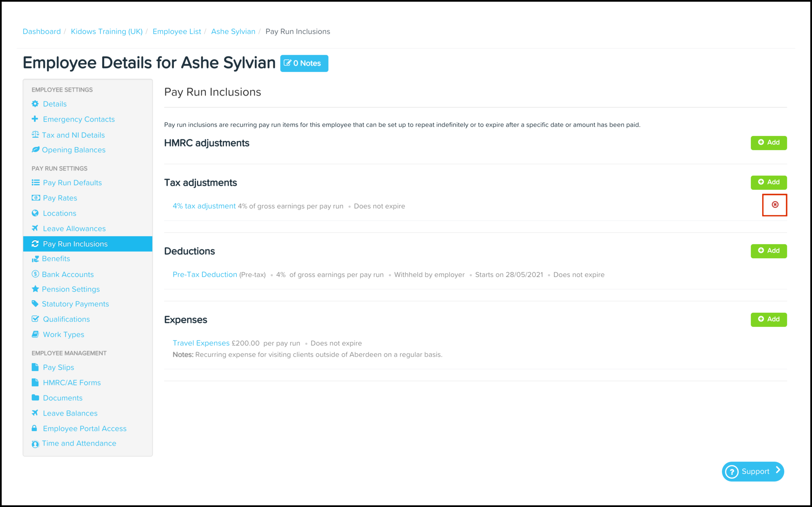Go to Leave Allowances in sidebar
This screenshot has width=812, height=507.
pyautogui.click(x=74, y=229)
